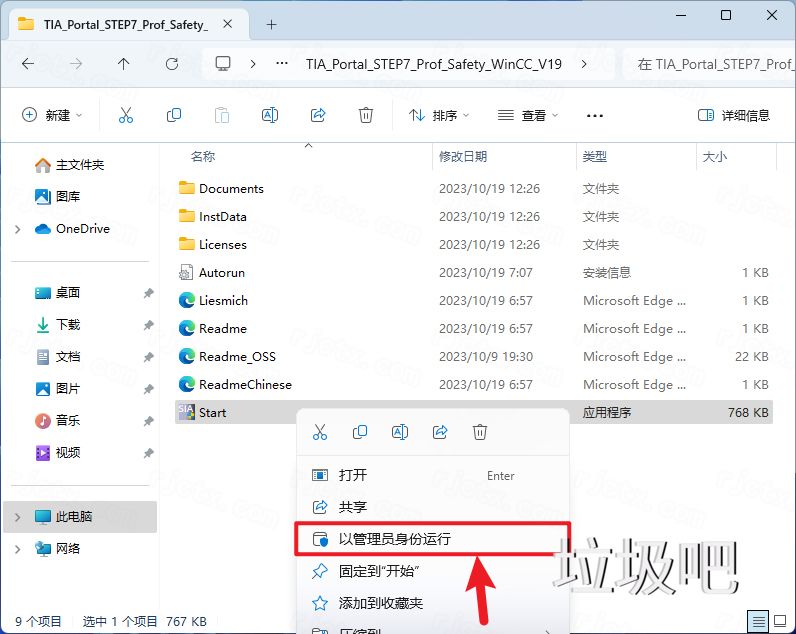
Task: Sort by the 名称 (Name) column header
Action: point(203,156)
